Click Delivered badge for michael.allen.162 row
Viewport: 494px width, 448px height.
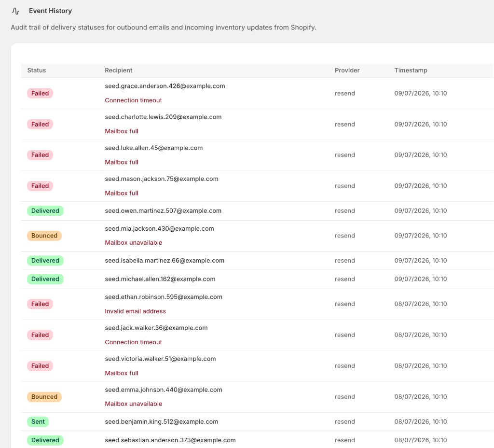(45, 279)
